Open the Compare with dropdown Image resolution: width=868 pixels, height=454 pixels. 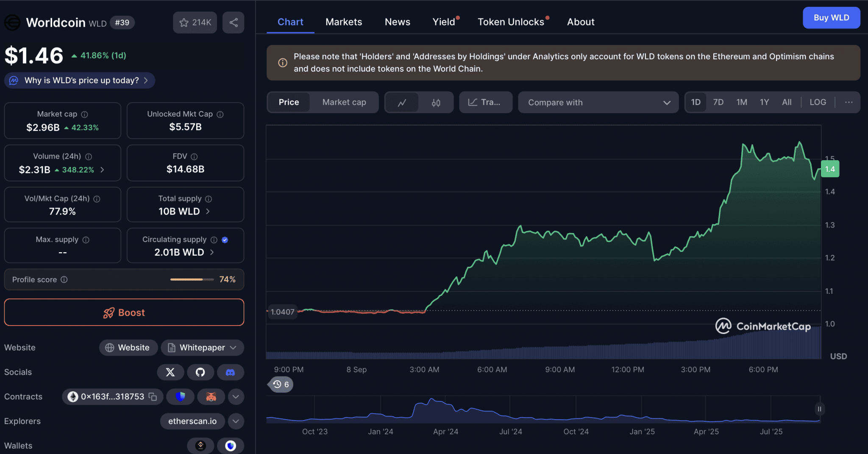(x=598, y=103)
